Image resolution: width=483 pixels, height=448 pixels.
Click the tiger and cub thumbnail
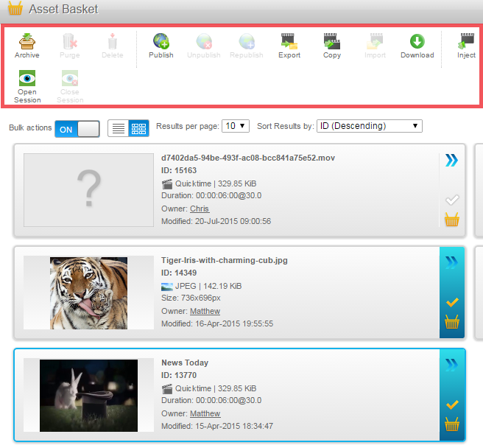(x=88, y=293)
